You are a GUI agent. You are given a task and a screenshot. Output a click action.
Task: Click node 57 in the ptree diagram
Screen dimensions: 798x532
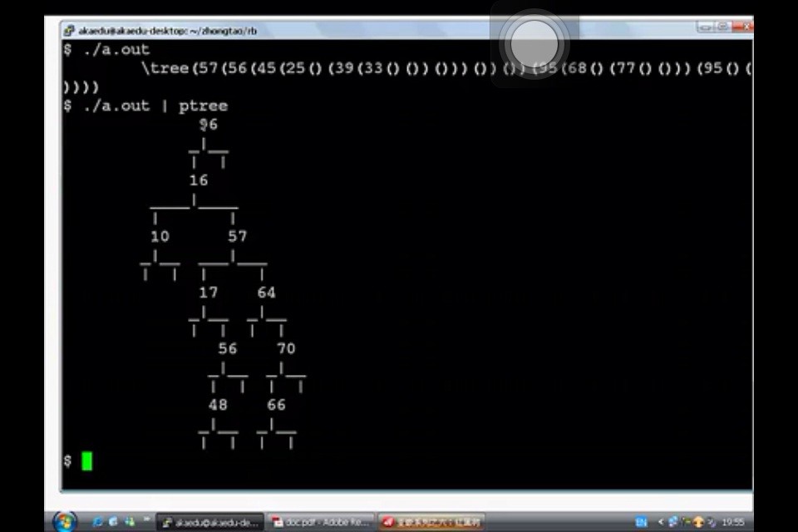pos(237,236)
